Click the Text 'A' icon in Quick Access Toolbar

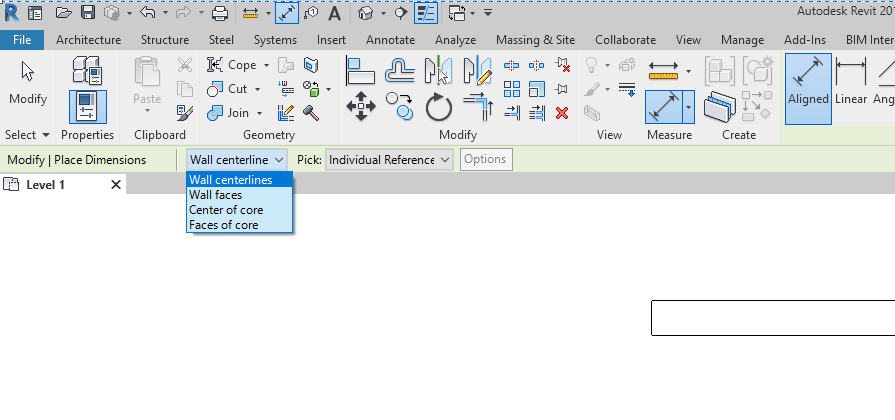click(334, 13)
